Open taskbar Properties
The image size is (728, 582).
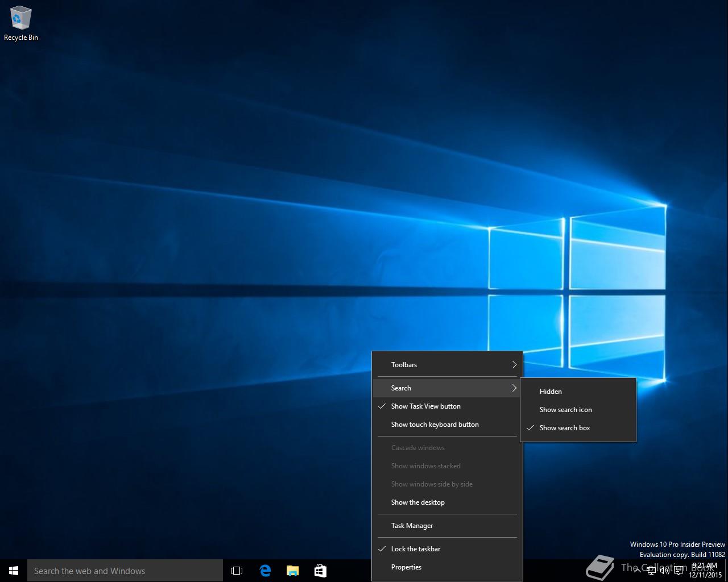click(448, 567)
